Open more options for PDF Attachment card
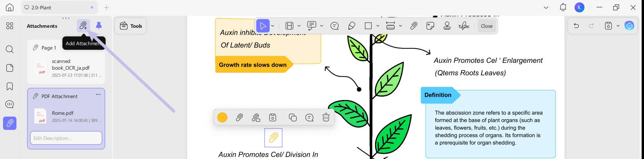 [x=98, y=94]
